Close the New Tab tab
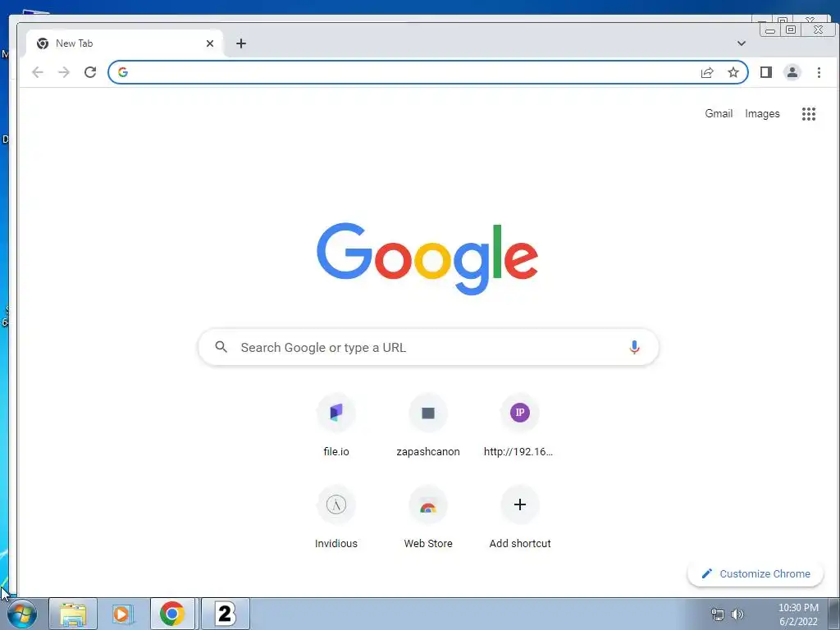The width and height of the screenshot is (840, 630). coord(210,43)
